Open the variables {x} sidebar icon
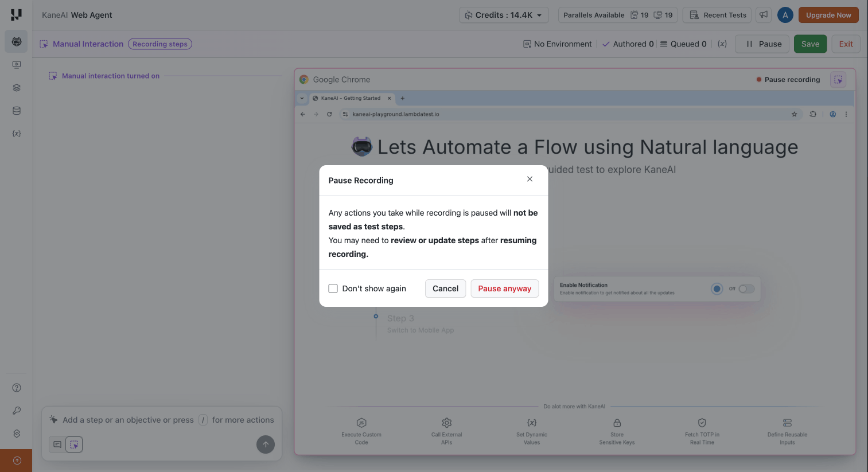This screenshot has width=868, height=472. pyautogui.click(x=16, y=134)
